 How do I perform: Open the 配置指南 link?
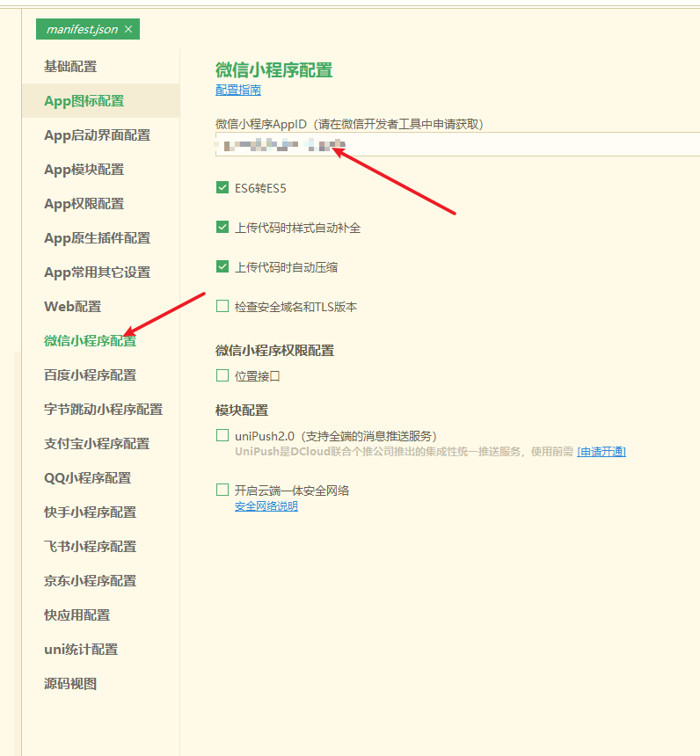coord(238,90)
